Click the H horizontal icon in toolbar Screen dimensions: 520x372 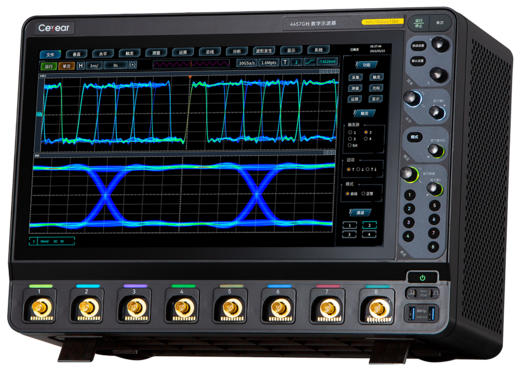click(x=81, y=66)
